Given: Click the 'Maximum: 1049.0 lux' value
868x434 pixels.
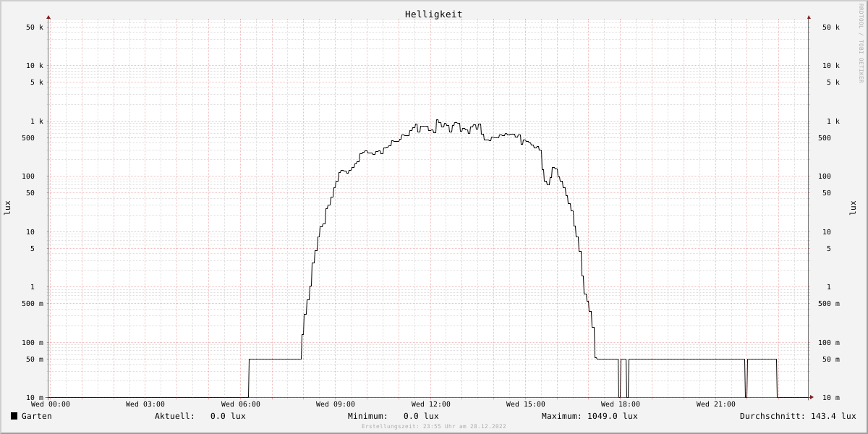Looking at the screenshot, I should (590, 416).
